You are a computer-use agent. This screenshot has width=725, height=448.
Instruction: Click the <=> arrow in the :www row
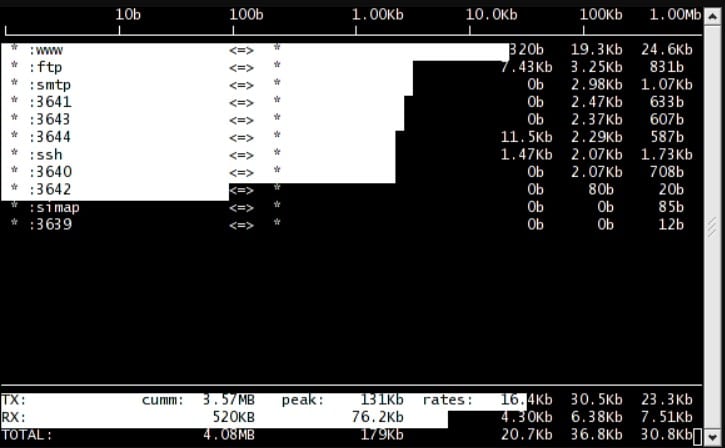click(241, 50)
